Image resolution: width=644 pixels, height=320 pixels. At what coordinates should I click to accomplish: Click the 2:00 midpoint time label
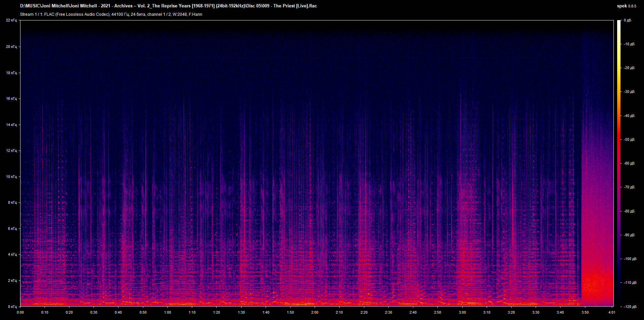pos(315,312)
